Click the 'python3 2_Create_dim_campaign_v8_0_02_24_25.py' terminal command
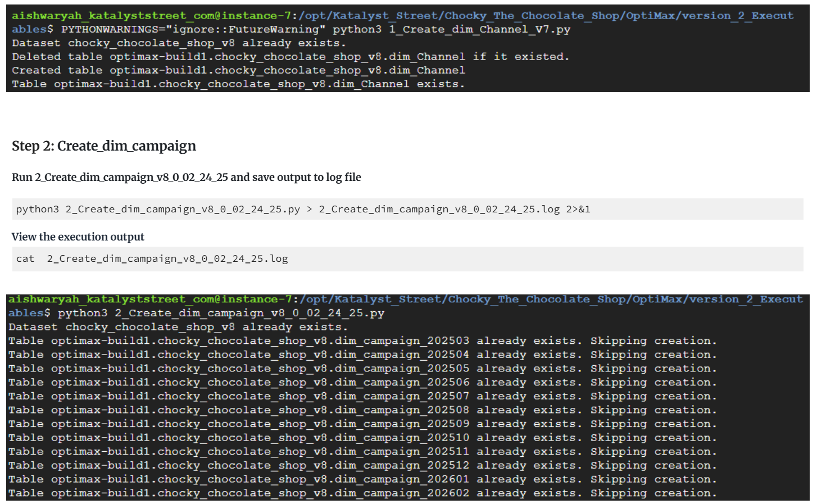The height and width of the screenshot is (504, 817). pos(221,313)
